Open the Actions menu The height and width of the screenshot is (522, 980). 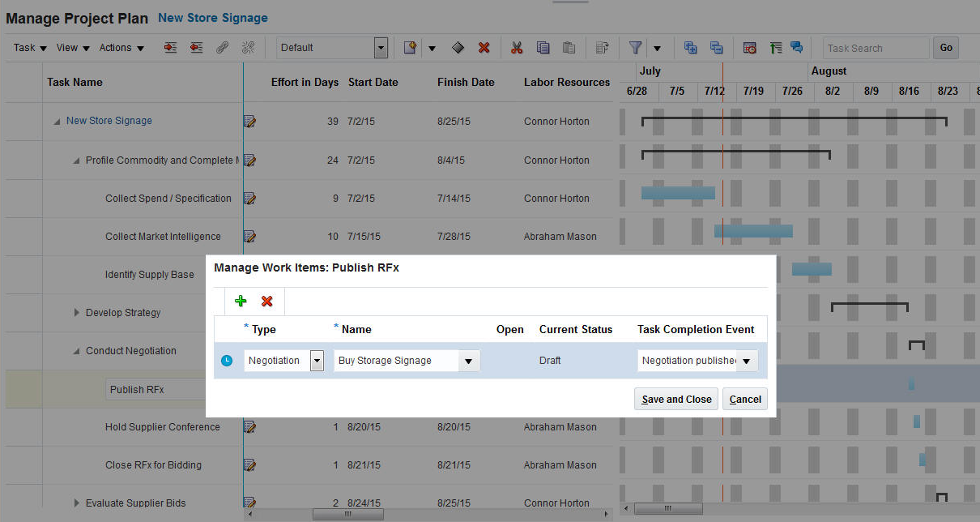121,48
